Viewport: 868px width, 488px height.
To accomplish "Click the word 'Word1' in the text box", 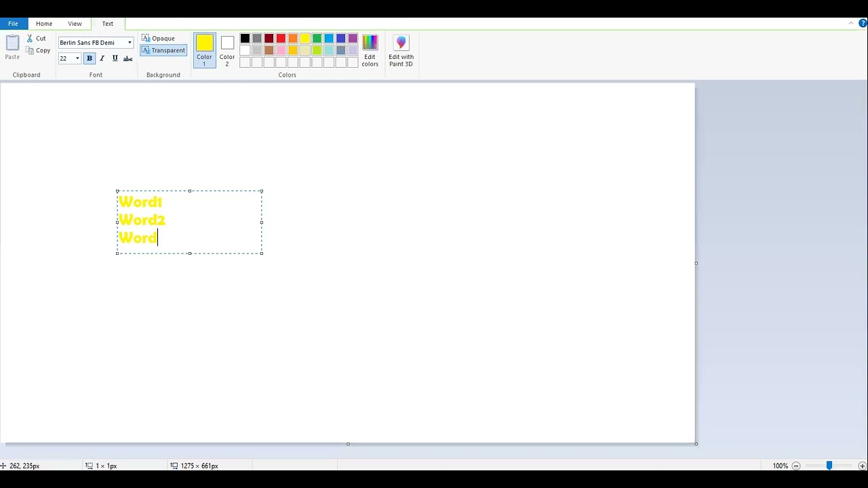I will point(140,202).
